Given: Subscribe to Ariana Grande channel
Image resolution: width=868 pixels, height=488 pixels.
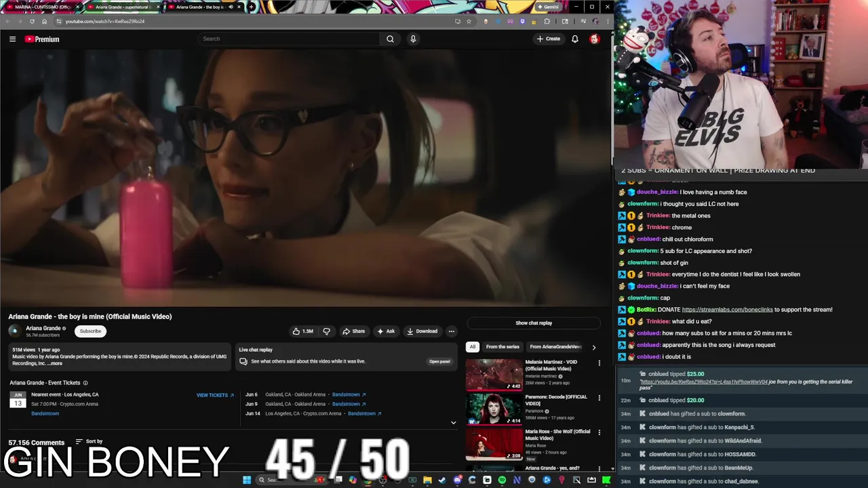Looking at the screenshot, I should point(90,331).
